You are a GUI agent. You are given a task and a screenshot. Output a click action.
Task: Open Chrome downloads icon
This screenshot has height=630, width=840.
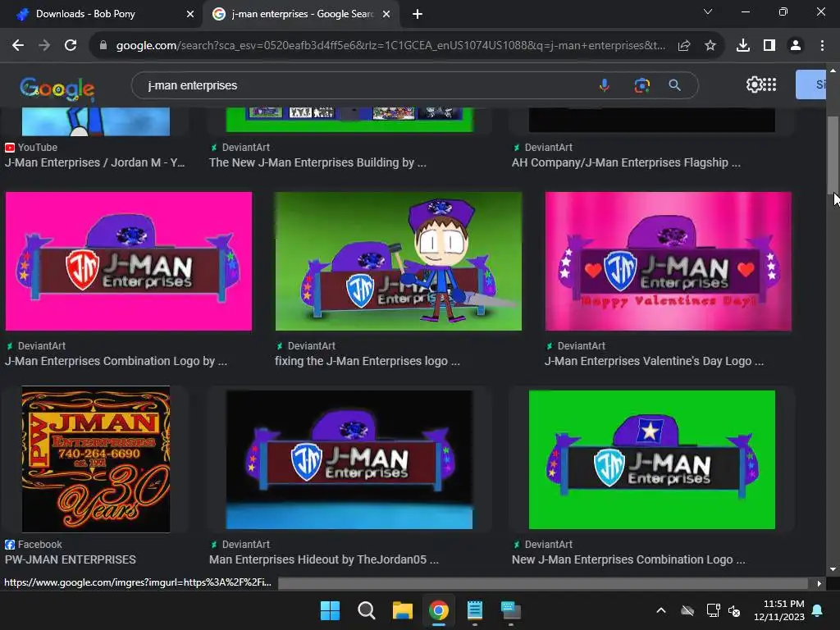point(743,46)
